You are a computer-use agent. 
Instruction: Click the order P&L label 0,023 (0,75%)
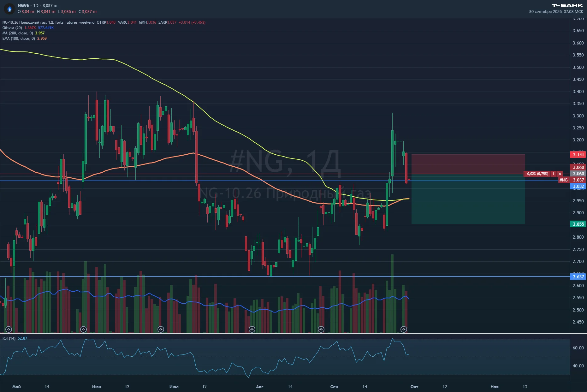(537, 174)
